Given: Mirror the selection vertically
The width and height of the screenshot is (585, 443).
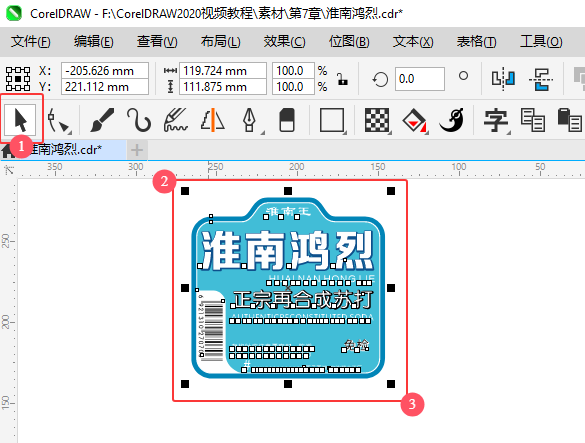Looking at the screenshot, I should [541, 79].
